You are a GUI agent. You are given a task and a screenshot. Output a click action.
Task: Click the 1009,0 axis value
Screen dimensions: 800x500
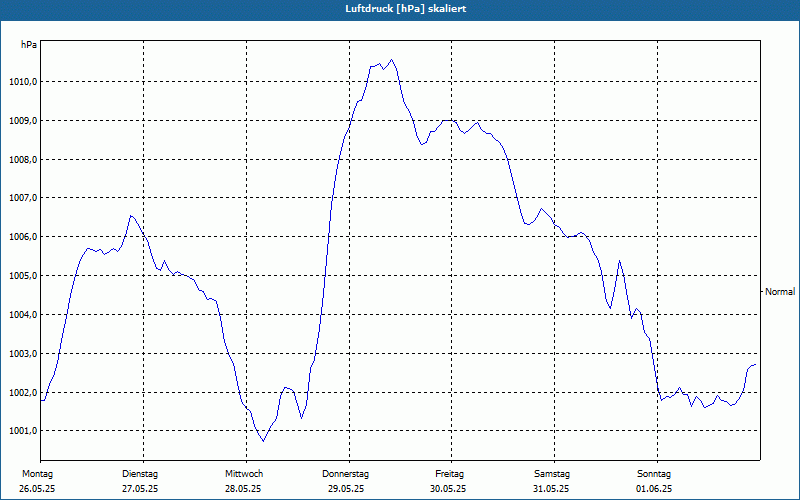pyautogui.click(x=23, y=121)
